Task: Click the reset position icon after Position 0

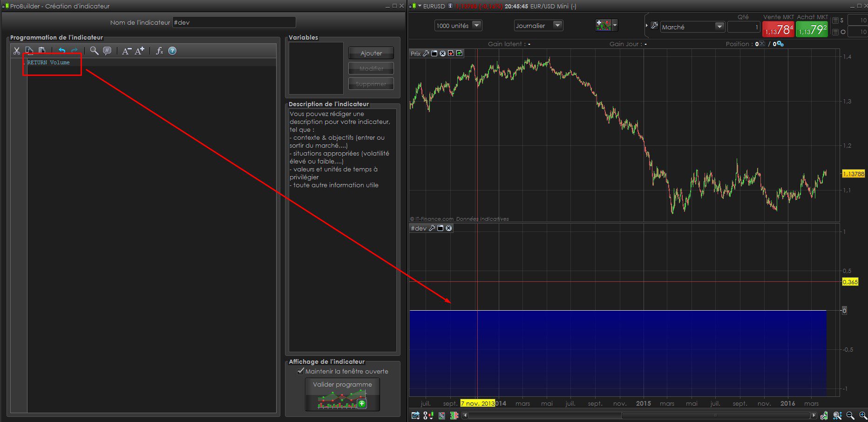Action: [x=762, y=44]
